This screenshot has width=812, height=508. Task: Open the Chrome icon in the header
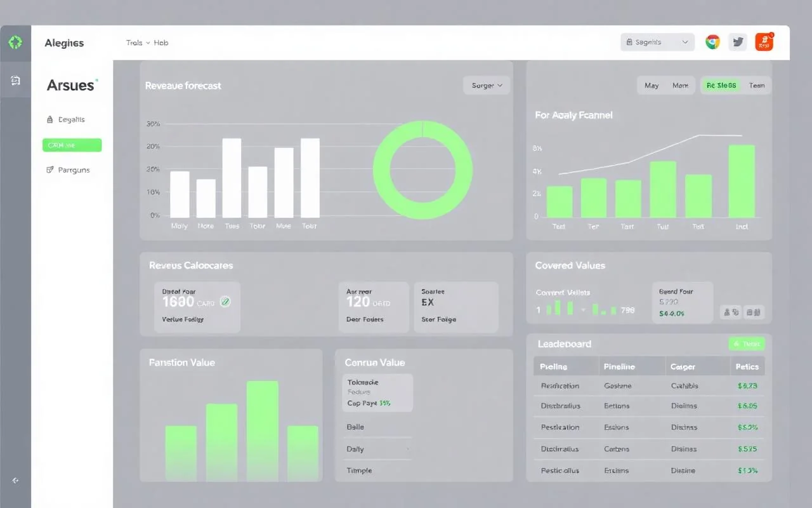point(712,43)
